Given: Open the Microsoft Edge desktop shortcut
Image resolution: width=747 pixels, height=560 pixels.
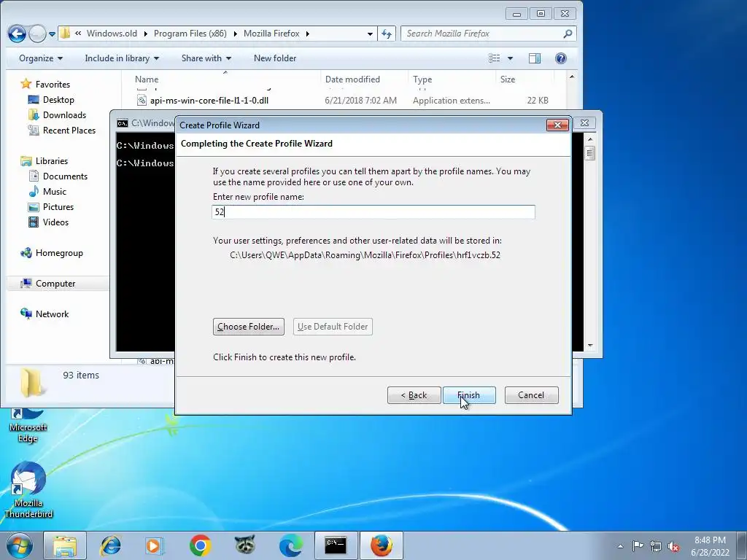Looking at the screenshot, I should coord(28,426).
